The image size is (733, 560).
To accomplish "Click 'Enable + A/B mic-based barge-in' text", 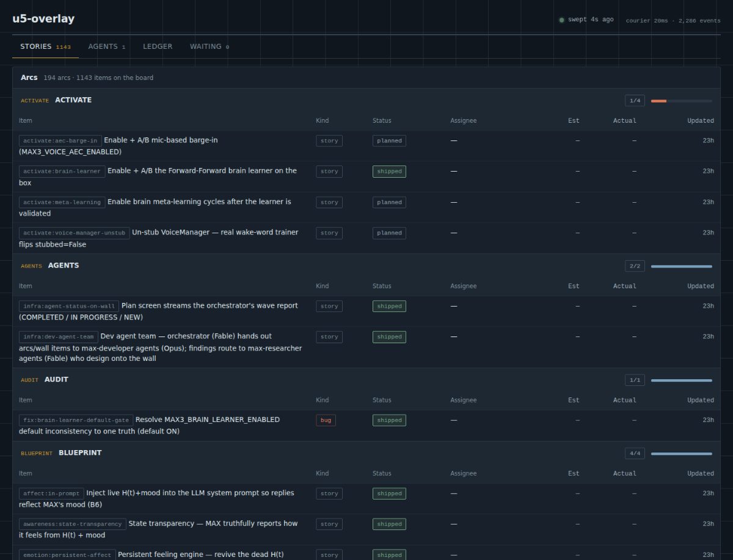I will coord(161,140).
